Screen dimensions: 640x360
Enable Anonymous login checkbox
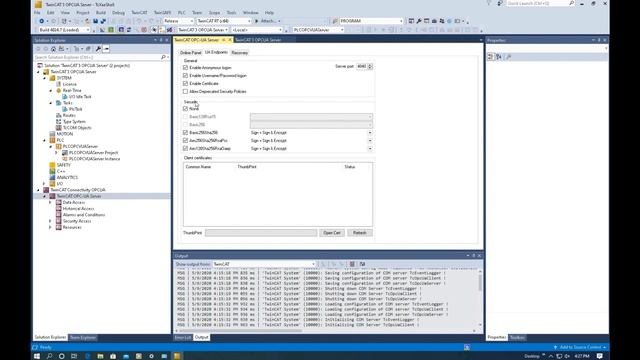click(x=185, y=68)
